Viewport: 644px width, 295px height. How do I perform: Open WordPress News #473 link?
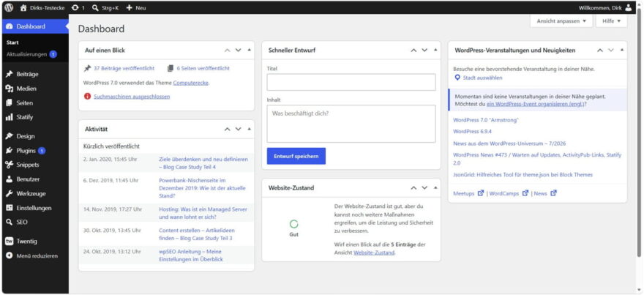(x=537, y=159)
